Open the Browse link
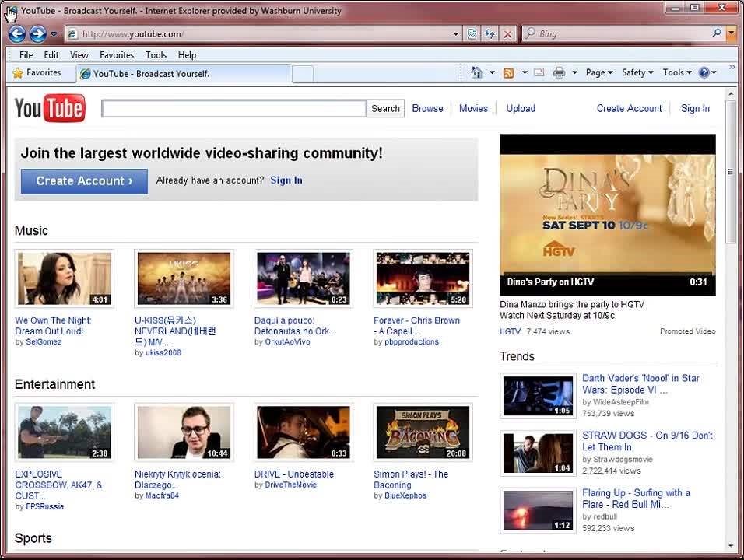 tap(427, 109)
